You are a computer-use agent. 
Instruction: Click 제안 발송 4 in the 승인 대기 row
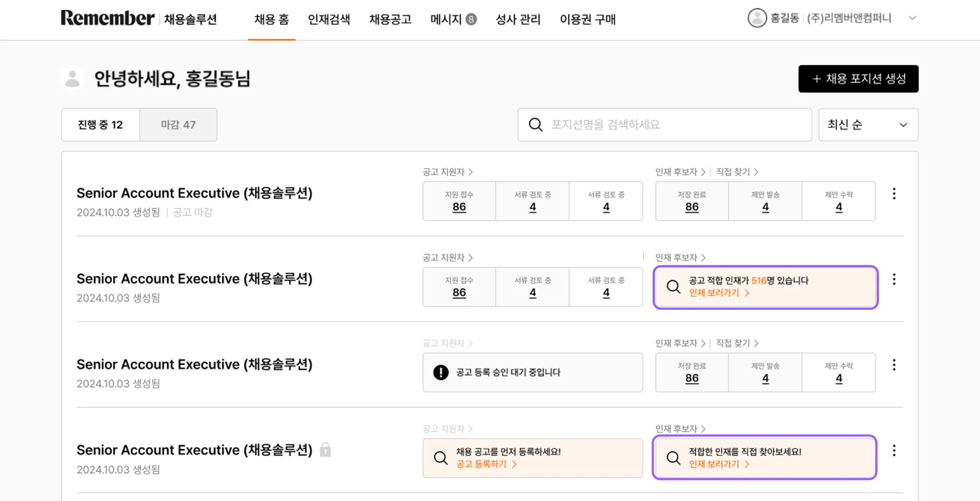tap(765, 372)
